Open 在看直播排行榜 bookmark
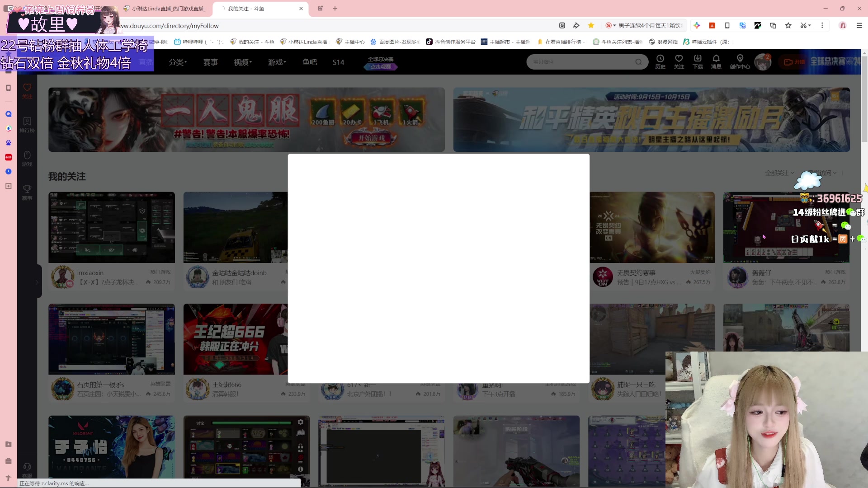Image resolution: width=868 pixels, height=488 pixels. [x=561, y=42]
